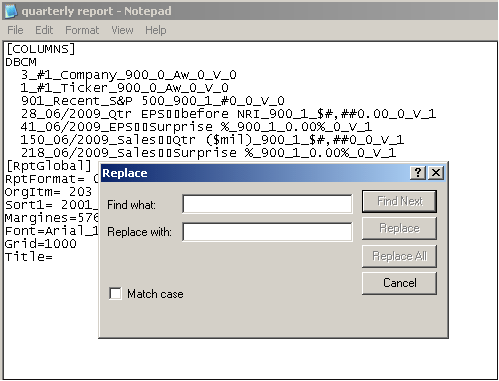This screenshot has width=499, height=381.
Task: Open the File menu
Action: 15,30
